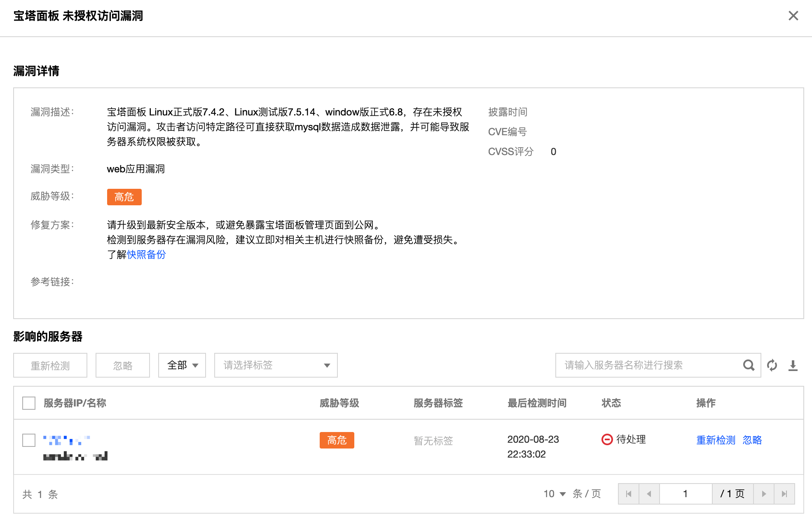Click the 服务器标签 column header
Viewport: 812px width, 519px height.
point(438,403)
